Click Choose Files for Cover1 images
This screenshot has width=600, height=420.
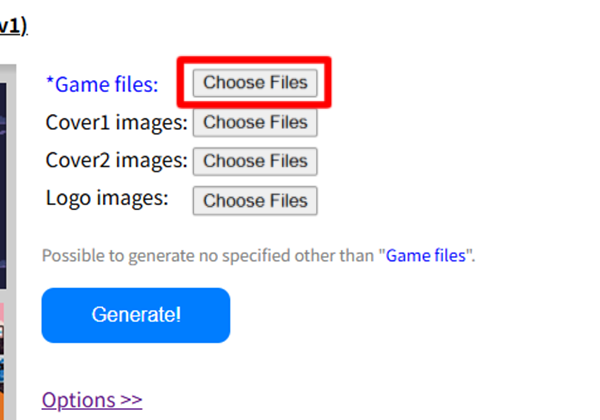pyautogui.click(x=255, y=123)
